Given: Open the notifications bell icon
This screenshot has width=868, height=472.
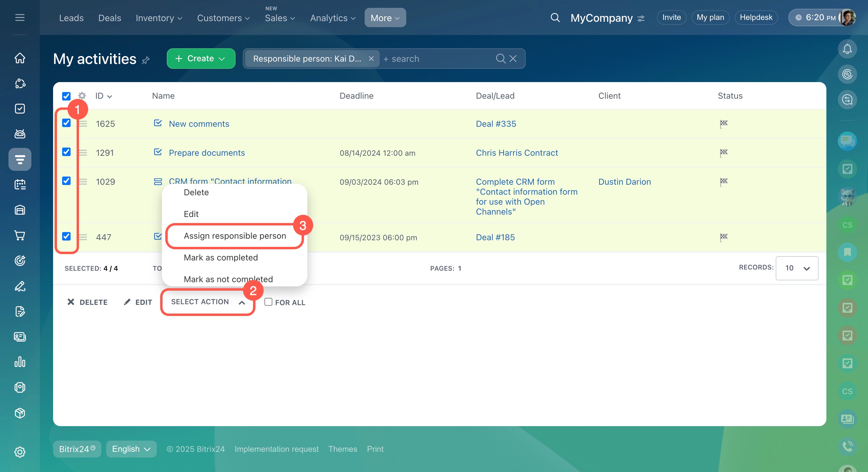Looking at the screenshot, I should tap(847, 49).
